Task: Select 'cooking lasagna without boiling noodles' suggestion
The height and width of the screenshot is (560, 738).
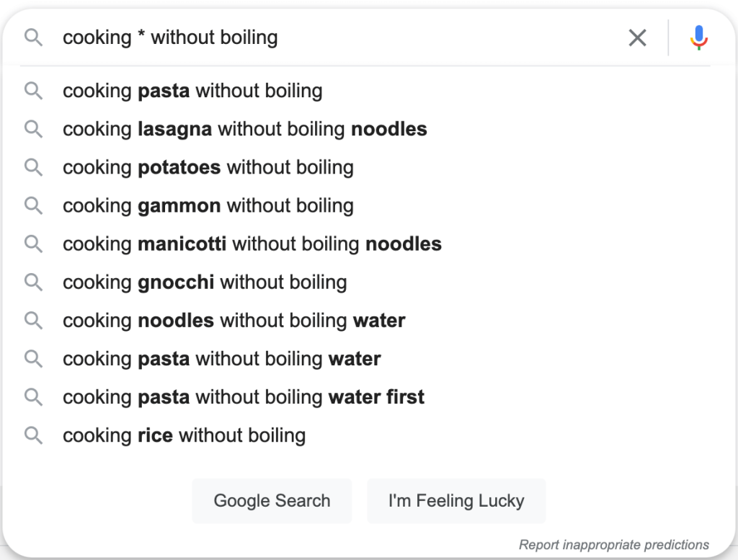Action: click(x=365, y=129)
